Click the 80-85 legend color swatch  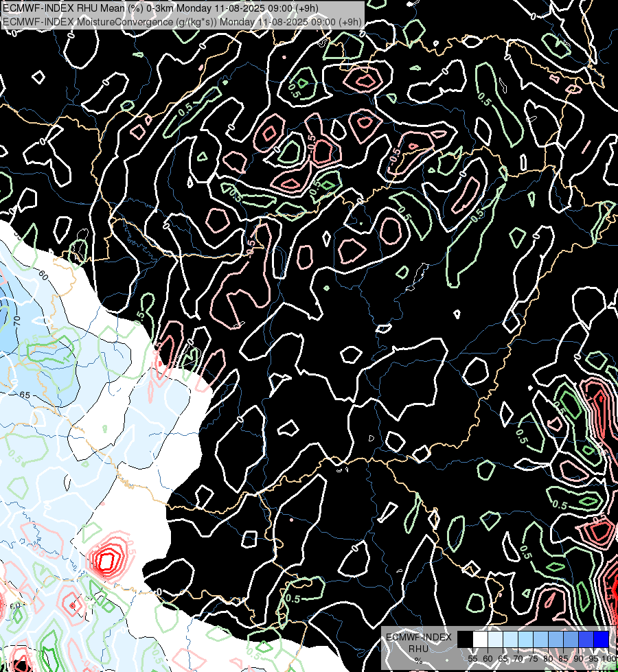click(556, 640)
